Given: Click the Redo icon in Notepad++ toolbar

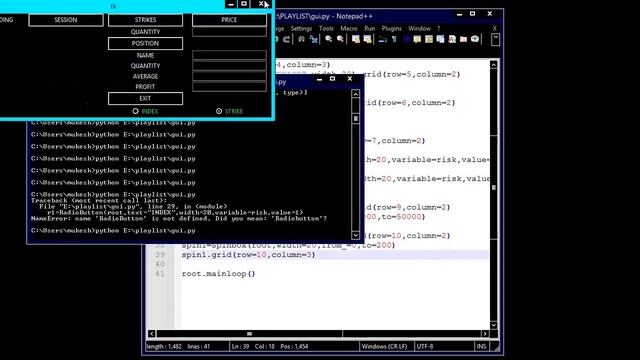Looking at the screenshot, I should [x=287, y=39].
